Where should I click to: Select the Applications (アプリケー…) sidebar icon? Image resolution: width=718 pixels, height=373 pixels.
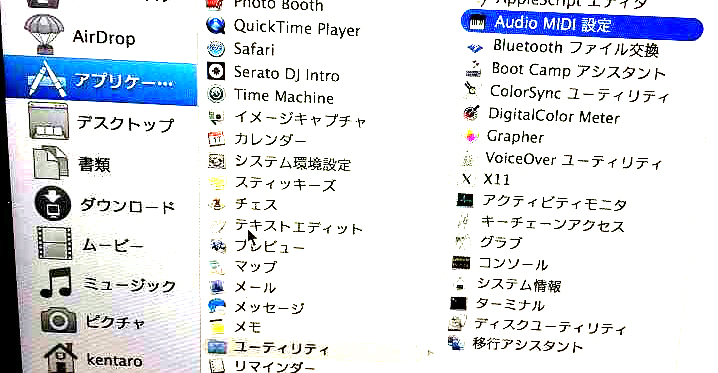pyautogui.click(x=48, y=80)
